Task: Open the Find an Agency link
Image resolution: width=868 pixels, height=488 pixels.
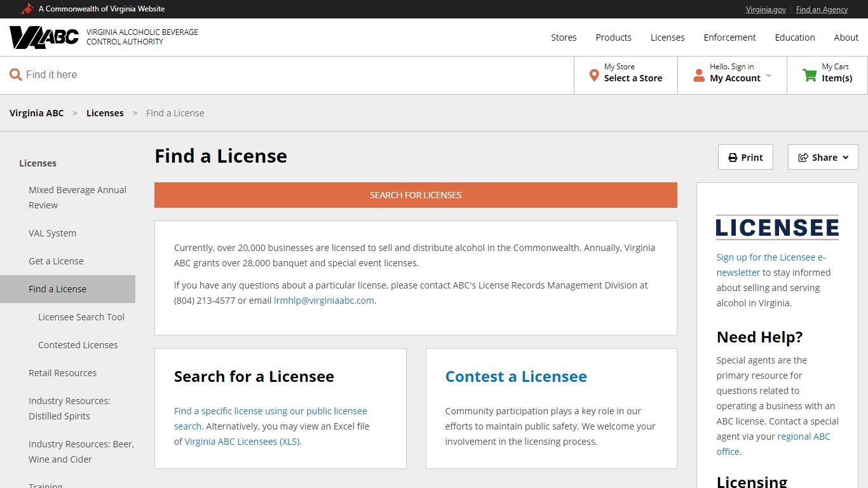Action: 822,9
